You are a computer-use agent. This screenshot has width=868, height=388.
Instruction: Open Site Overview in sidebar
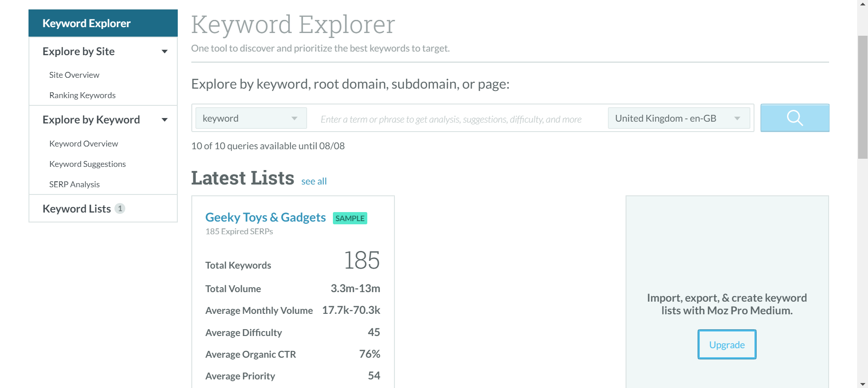click(74, 75)
